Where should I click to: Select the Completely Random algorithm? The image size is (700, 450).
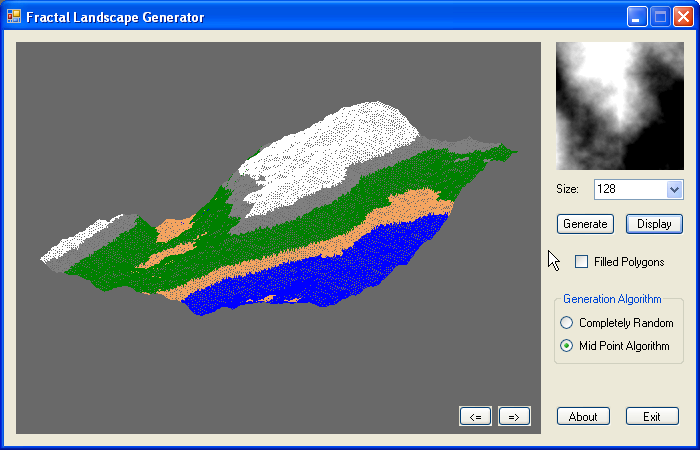click(x=567, y=322)
